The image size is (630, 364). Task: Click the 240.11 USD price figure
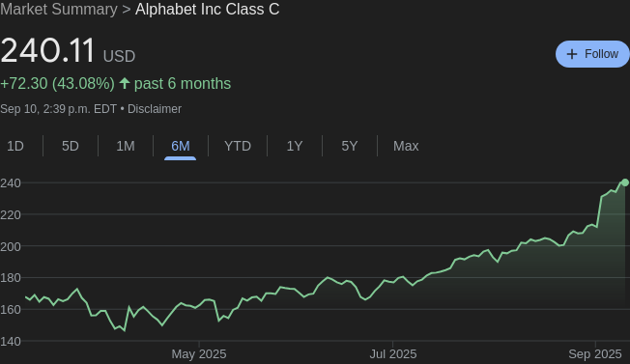tap(68, 51)
